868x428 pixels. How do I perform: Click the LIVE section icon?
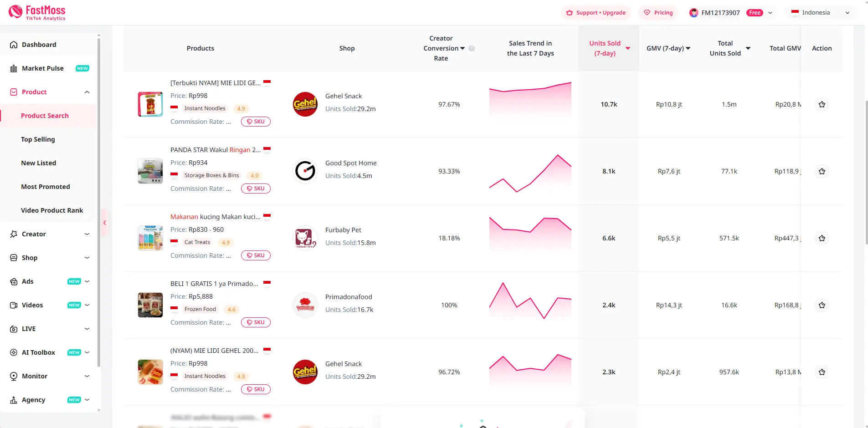[14, 329]
